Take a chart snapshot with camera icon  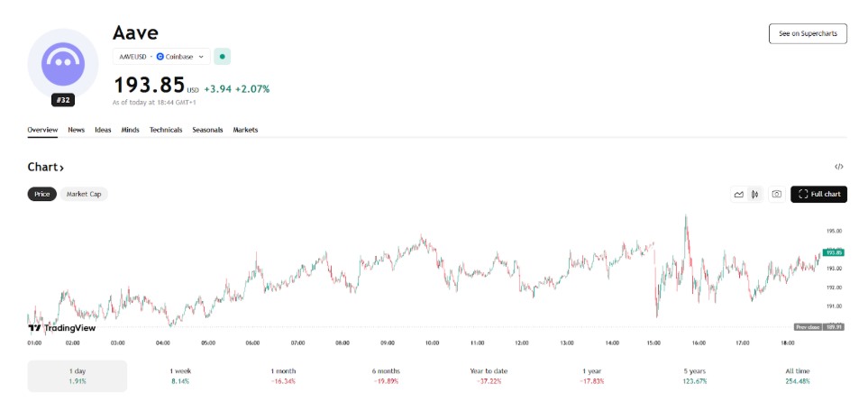(x=776, y=194)
